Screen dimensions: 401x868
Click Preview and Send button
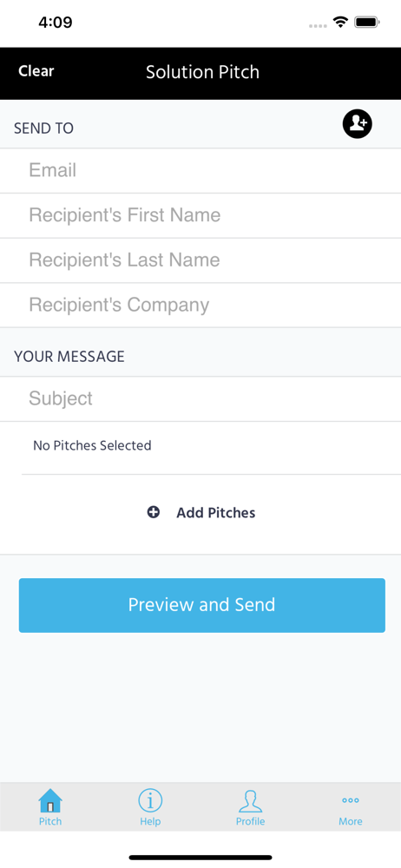click(x=201, y=605)
